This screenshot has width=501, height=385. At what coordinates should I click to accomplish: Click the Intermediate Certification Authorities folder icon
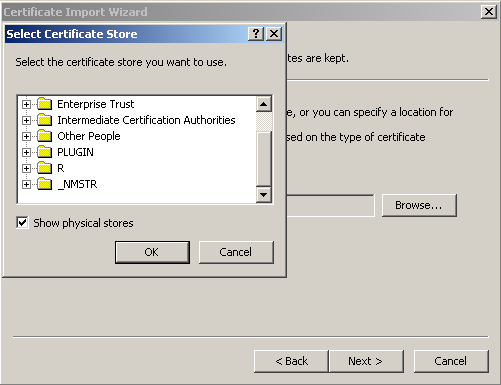(45, 120)
